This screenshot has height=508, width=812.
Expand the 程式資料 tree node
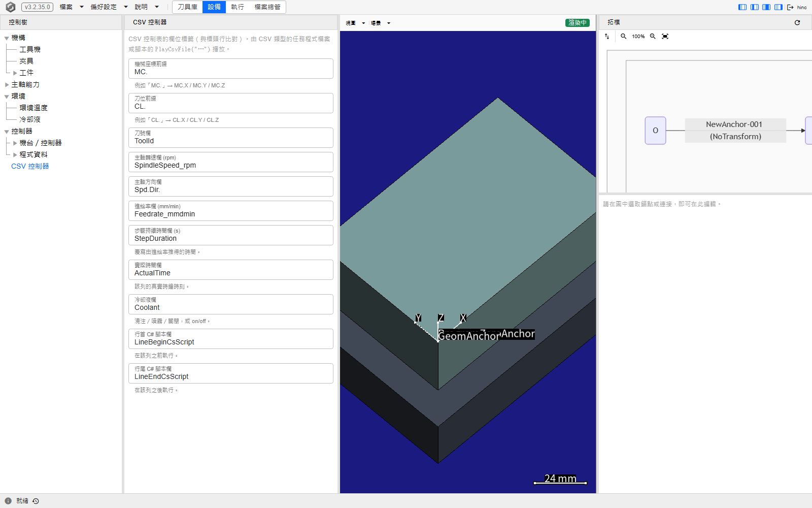click(x=15, y=155)
